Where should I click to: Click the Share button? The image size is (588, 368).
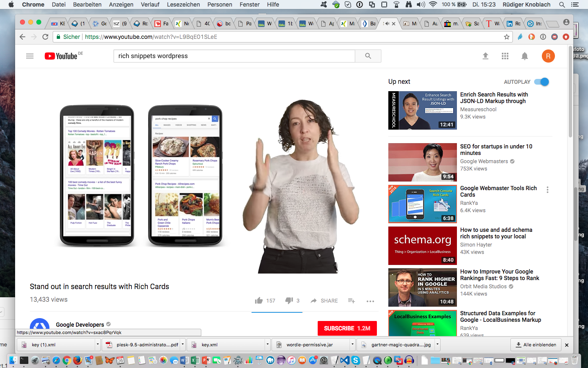324,301
